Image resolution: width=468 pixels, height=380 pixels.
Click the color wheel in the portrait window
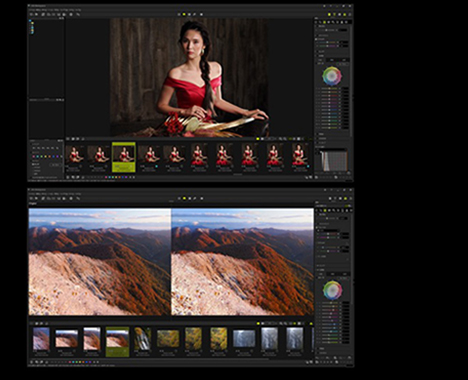332,76
